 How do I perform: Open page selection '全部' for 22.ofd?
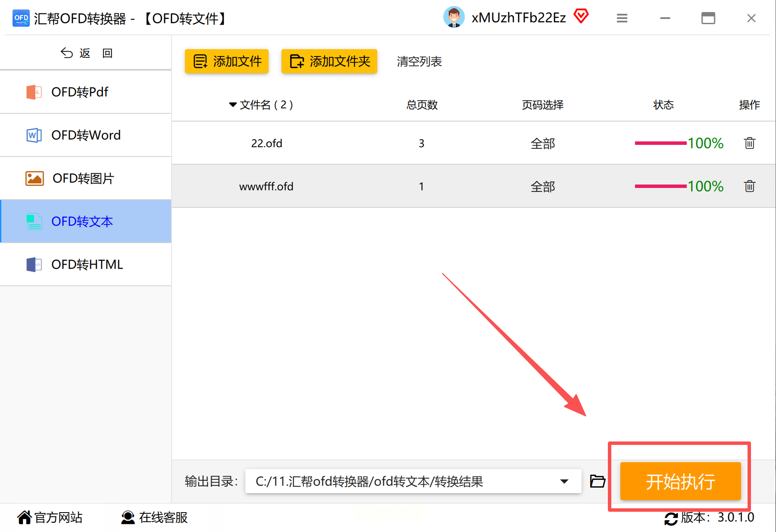click(x=542, y=144)
